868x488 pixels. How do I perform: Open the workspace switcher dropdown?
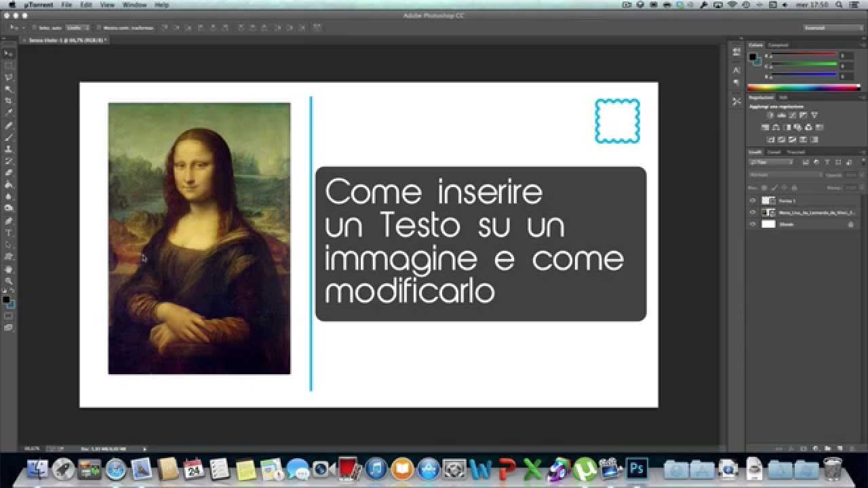point(833,28)
